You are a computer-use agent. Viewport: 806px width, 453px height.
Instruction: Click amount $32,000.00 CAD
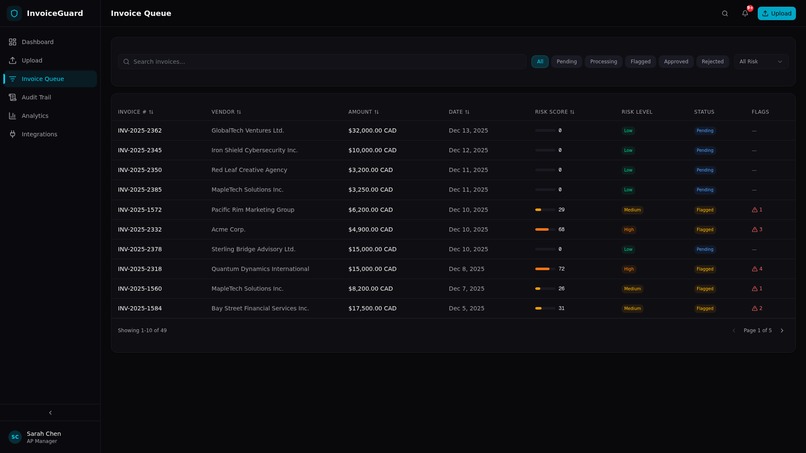click(372, 131)
